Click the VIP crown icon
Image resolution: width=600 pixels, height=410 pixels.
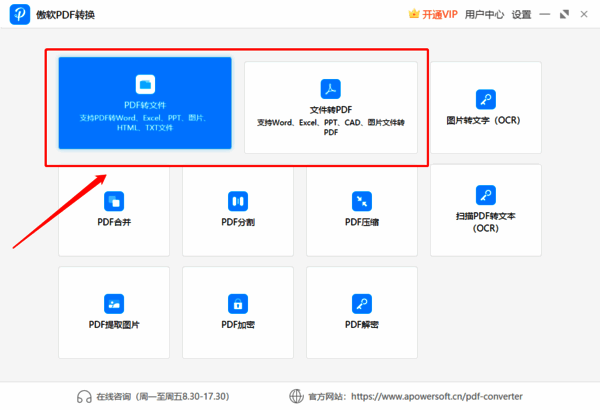coord(414,14)
